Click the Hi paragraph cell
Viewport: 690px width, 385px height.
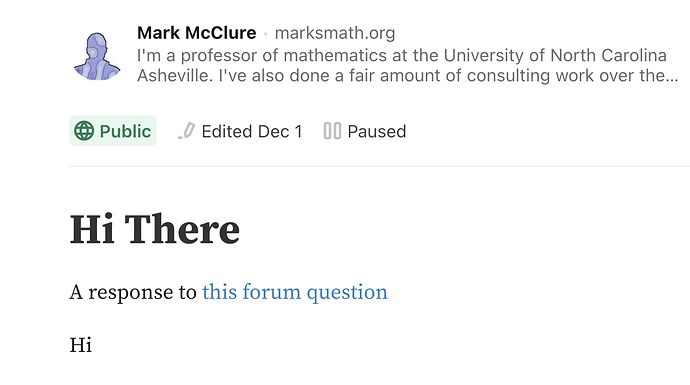tap(81, 345)
